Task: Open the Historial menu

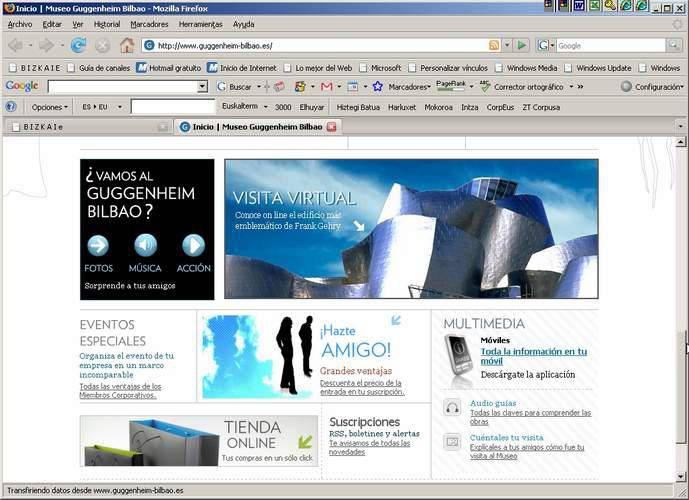Action: 107,25
